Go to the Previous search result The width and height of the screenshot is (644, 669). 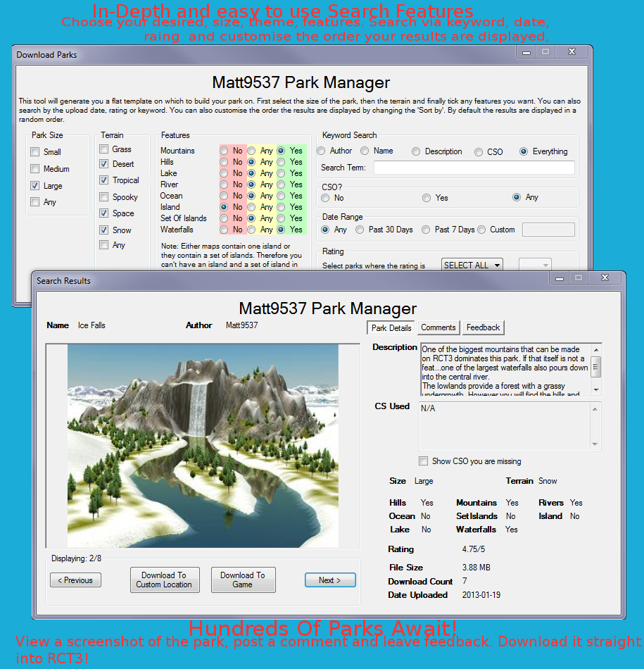point(75,580)
